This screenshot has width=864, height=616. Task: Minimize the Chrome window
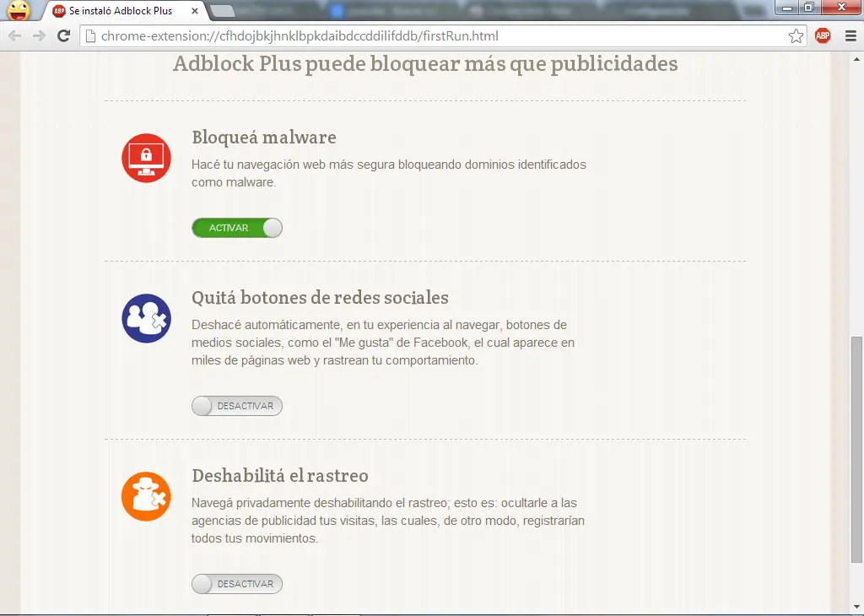787,7
